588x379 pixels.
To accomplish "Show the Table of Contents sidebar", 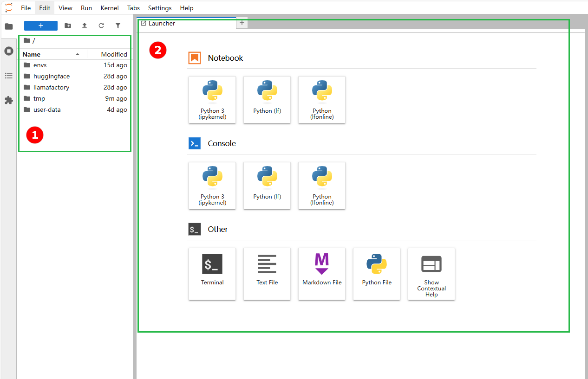I will pos(8,76).
